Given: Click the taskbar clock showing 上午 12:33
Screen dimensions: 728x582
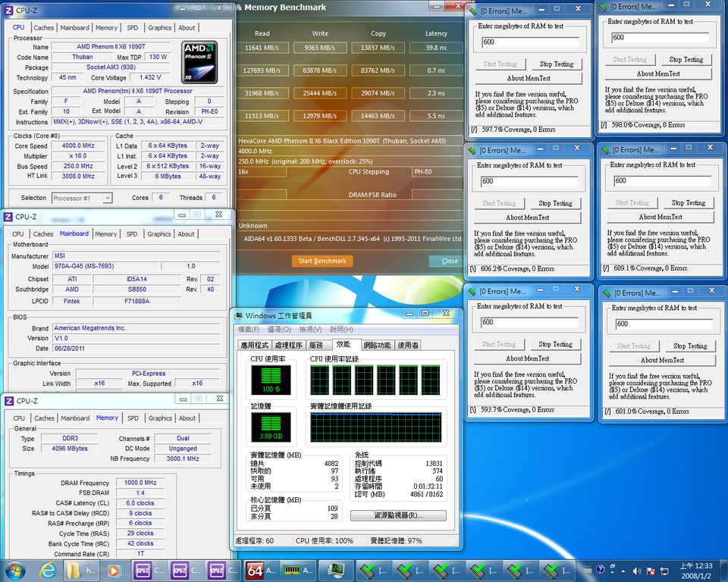Looking at the screenshot, I should coord(696,571).
